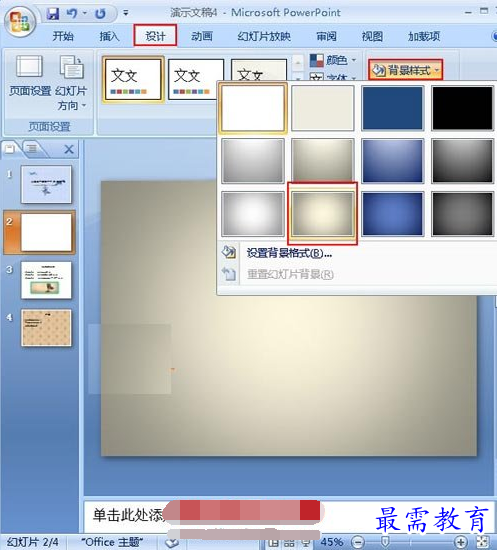The height and width of the screenshot is (551, 497).
Task: Undo the last action
Action: [x=72, y=14]
